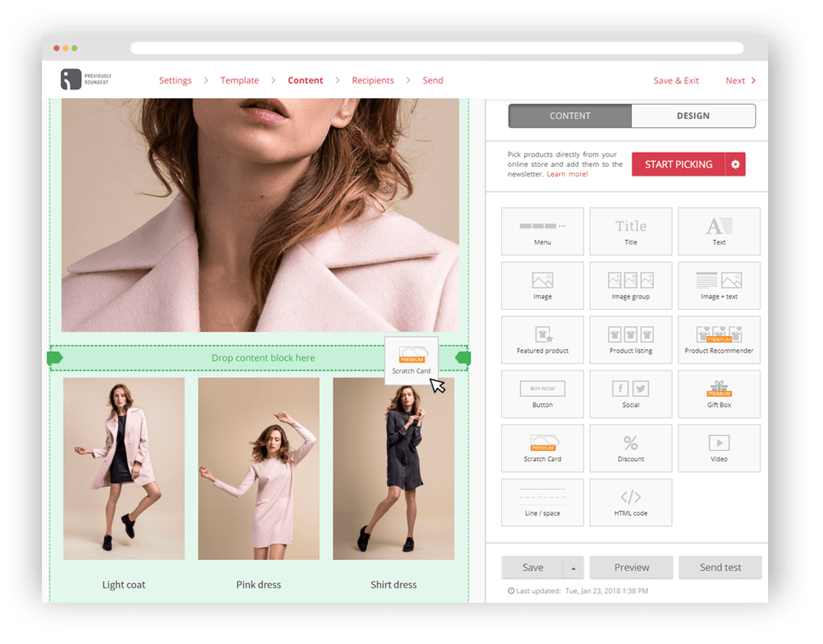Select the large hero coat image
This screenshot has width=823, height=644.
[260, 215]
